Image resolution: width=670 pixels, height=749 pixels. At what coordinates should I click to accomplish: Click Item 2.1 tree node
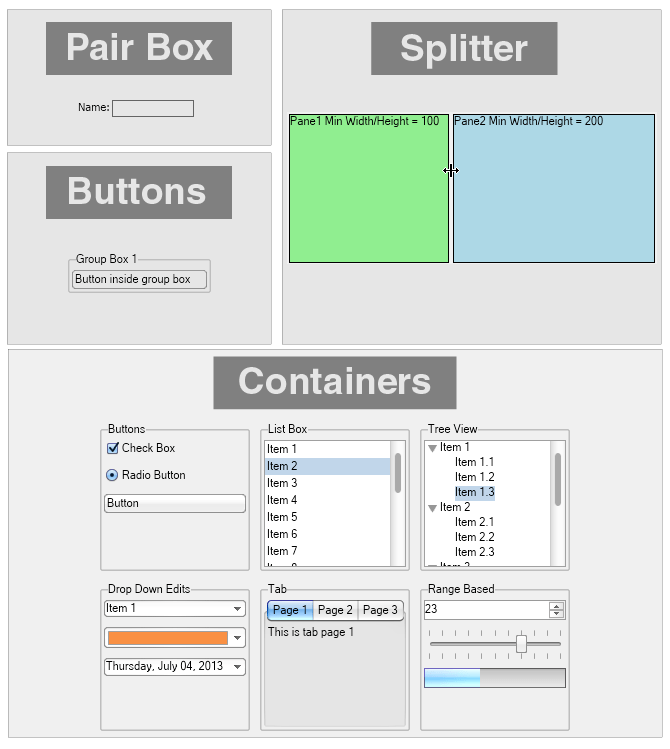pyautogui.click(x=474, y=522)
